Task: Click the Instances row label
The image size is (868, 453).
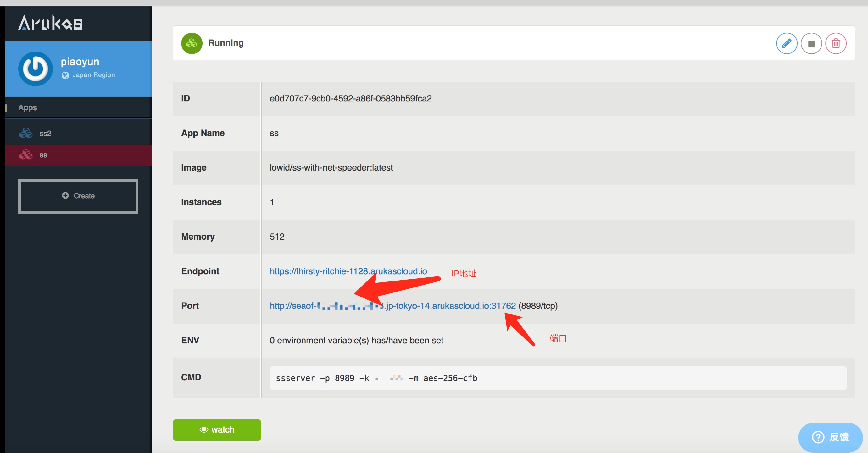Action: [201, 202]
